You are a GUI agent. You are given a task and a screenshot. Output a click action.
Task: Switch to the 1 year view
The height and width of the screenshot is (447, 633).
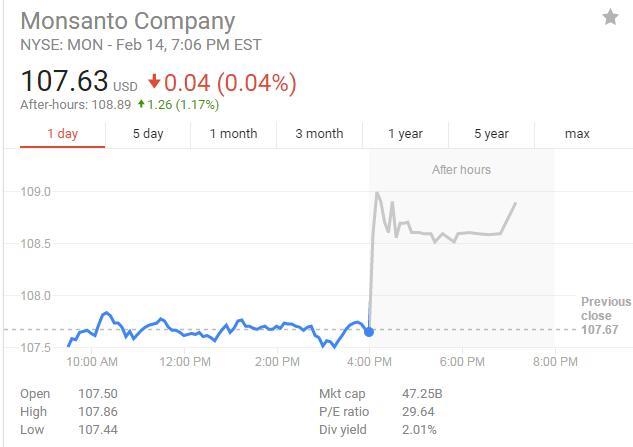tap(405, 134)
